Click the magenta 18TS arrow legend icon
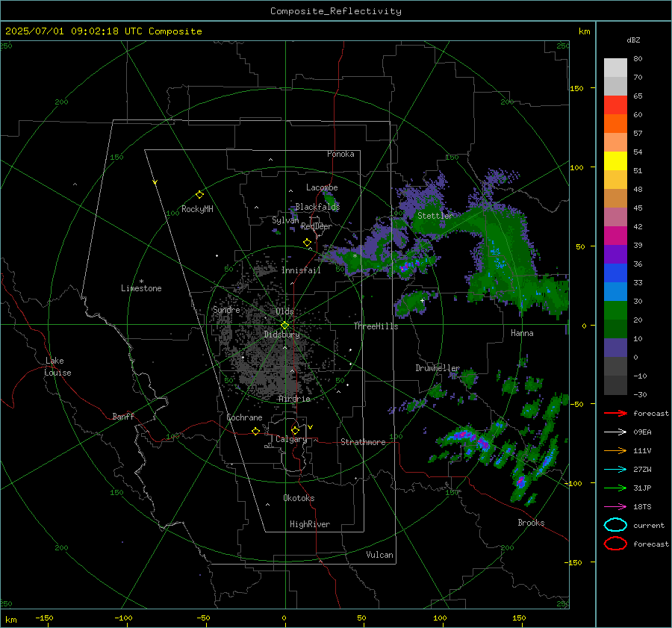Viewport: 672px width, 628px height. click(615, 507)
